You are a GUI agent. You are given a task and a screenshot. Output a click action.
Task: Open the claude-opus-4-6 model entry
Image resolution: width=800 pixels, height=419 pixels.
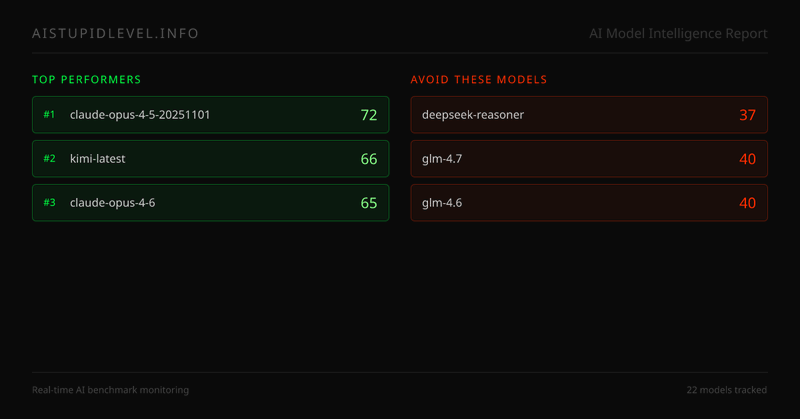coord(112,203)
